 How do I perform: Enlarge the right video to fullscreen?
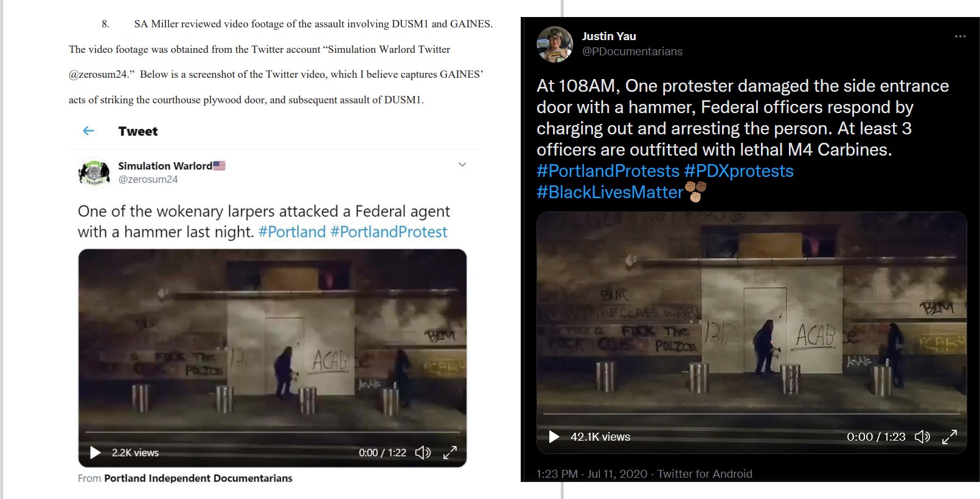pyautogui.click(x=950, y=436)
